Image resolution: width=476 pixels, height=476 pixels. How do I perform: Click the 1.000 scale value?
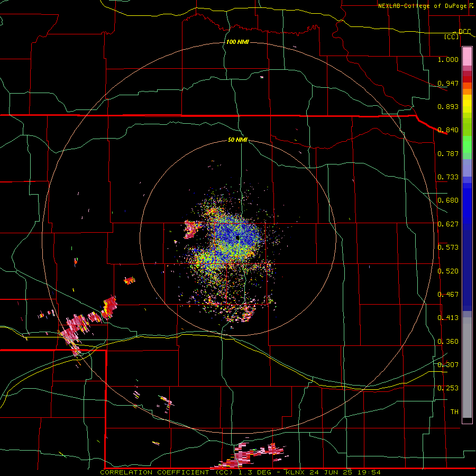pyautogui.click(x=448, y=59)
